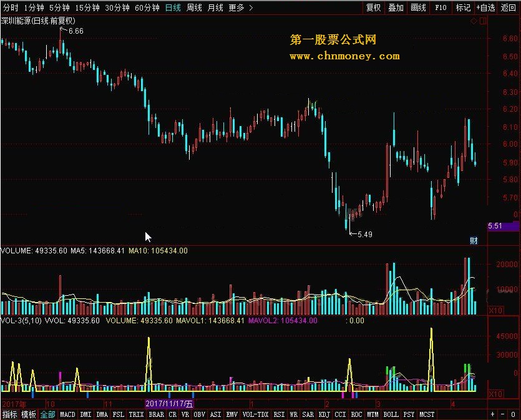Viewport: 521px width, 420px height.
Task: Click the 6.66 high price annotation
Action: click(75, 31)
